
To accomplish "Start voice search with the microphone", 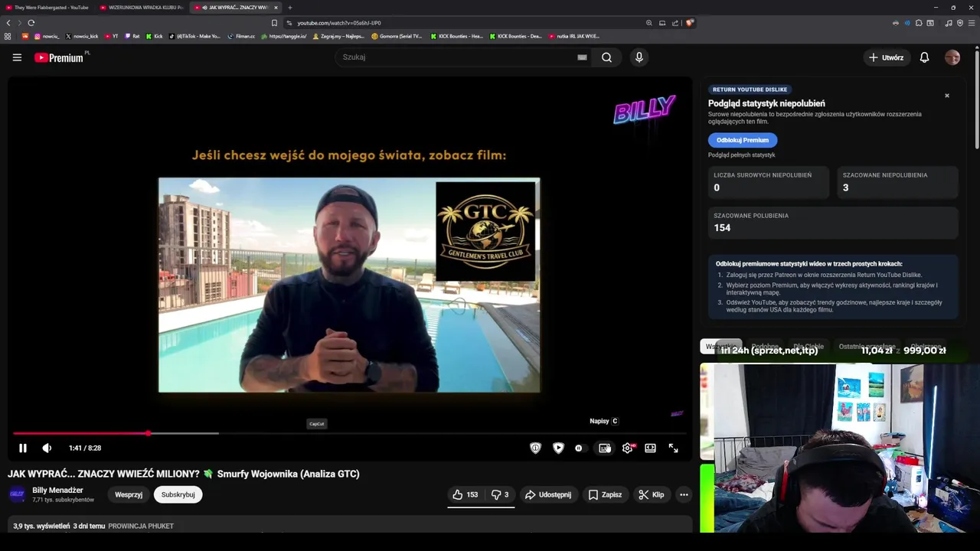I will click(639, 57).
